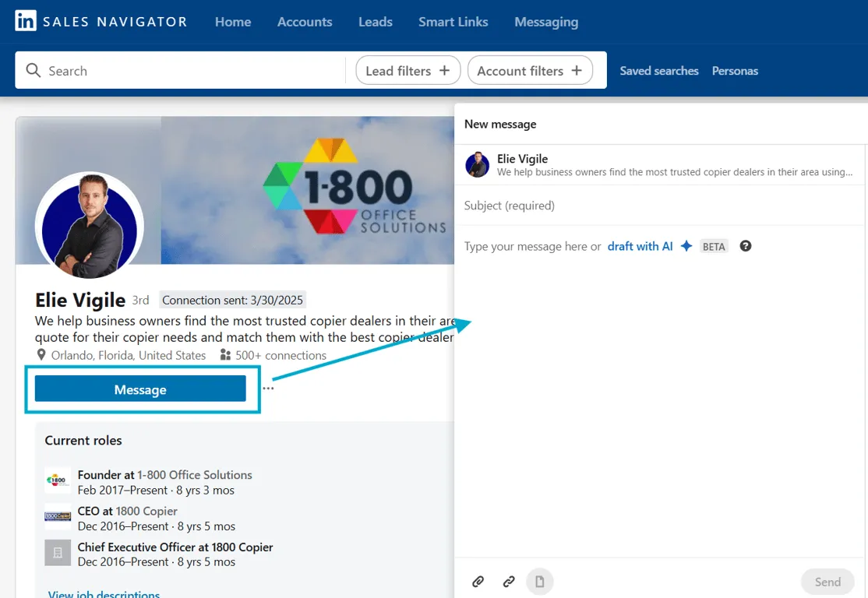Image resolution: width=868 pixels, height=598 pixels.
Task: Open the Lead filters dropdown
Action: (x=407, y=70)
